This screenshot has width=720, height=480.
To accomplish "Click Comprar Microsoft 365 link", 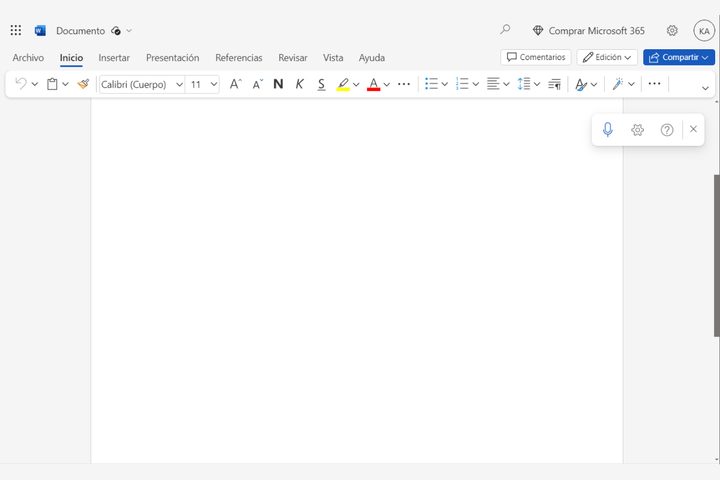I will click(x=588, y=31).
